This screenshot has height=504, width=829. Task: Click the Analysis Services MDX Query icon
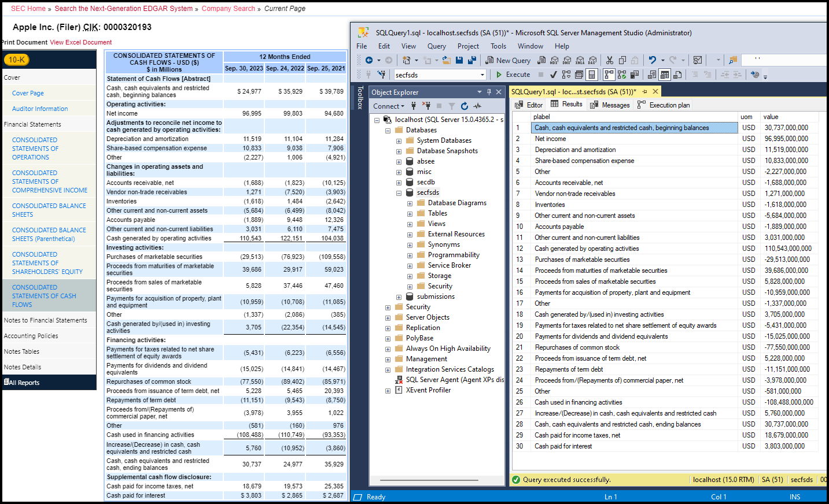pos(554,60)
